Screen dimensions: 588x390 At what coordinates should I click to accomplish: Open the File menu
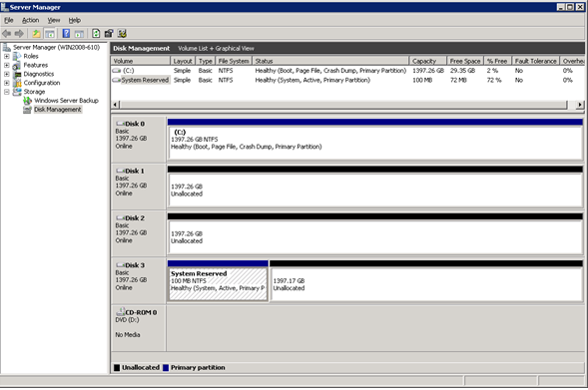9,20
